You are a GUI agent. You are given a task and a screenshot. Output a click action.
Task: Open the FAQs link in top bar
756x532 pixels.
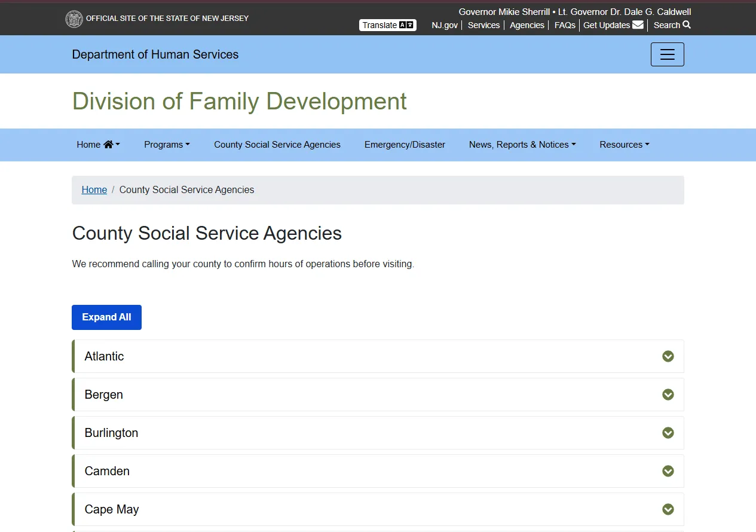pos(565,25)
